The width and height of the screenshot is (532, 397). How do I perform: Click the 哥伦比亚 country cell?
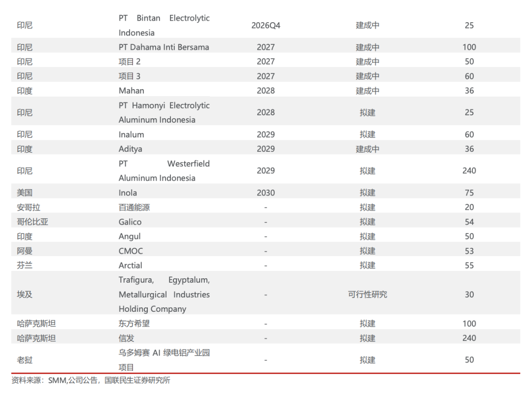[x=33, y=222]
